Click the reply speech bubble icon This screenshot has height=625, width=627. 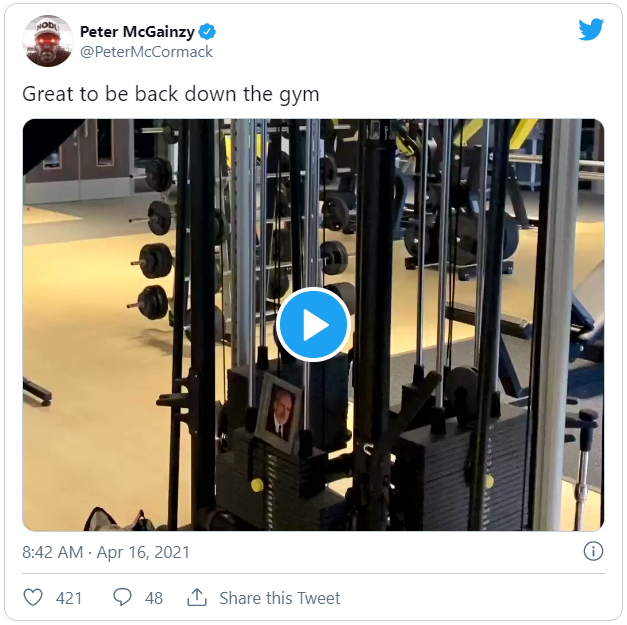click(x=122, y=597)
